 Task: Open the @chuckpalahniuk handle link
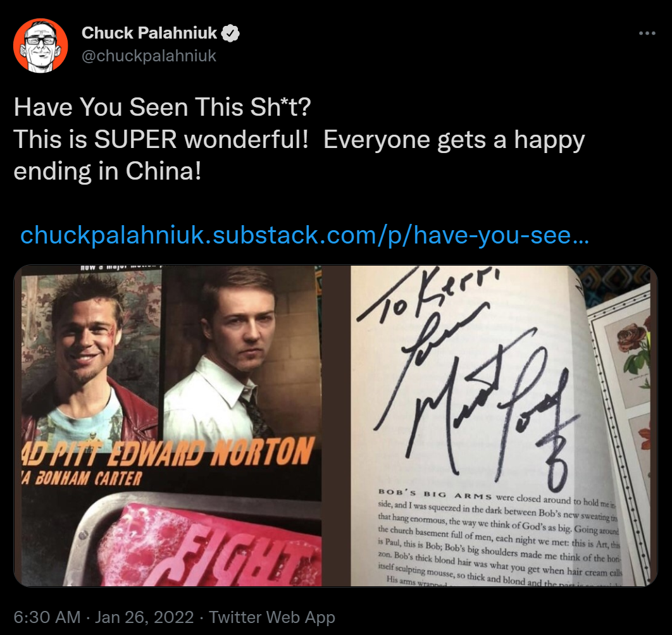point(149,56)
